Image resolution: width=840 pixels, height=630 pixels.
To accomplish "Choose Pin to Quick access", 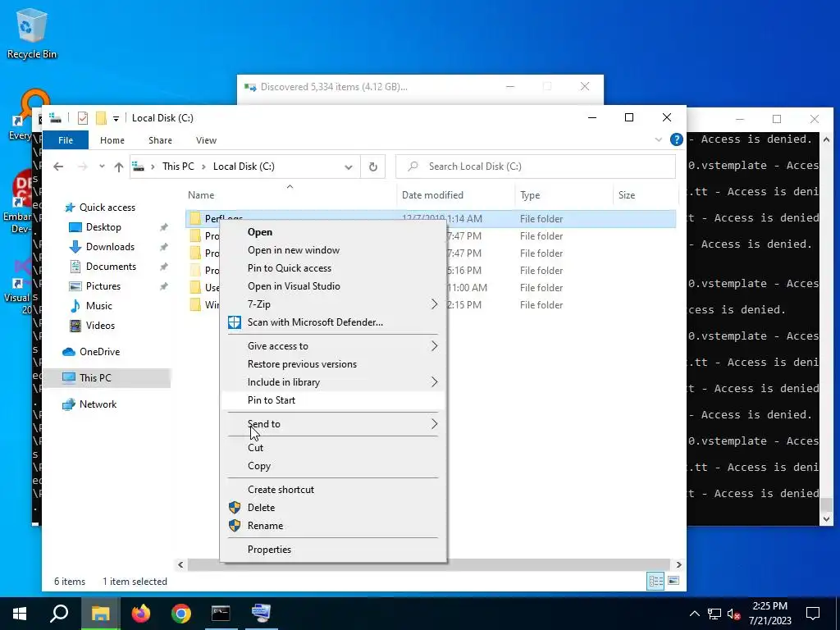I will pyautogui.click(x=333, y=268).
